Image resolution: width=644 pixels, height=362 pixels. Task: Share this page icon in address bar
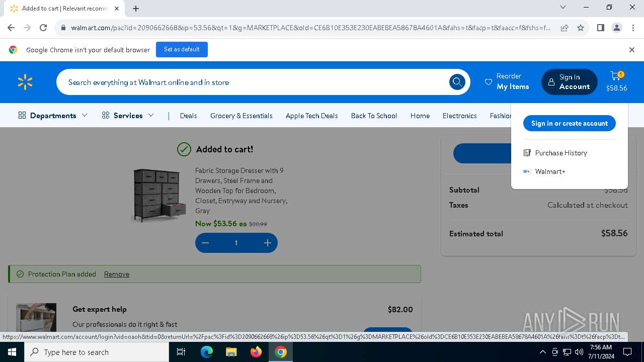pyautogui.click(x=565, y=28)
